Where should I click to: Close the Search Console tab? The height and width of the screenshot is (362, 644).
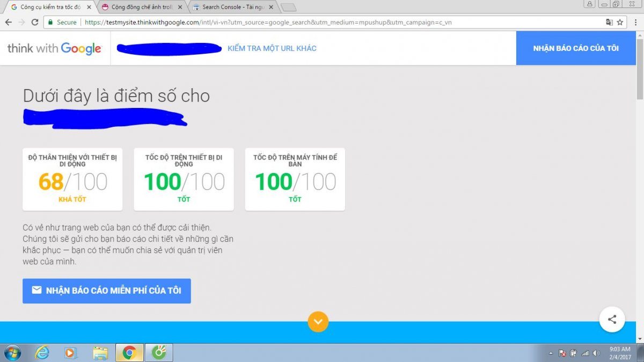coord(272,8)
